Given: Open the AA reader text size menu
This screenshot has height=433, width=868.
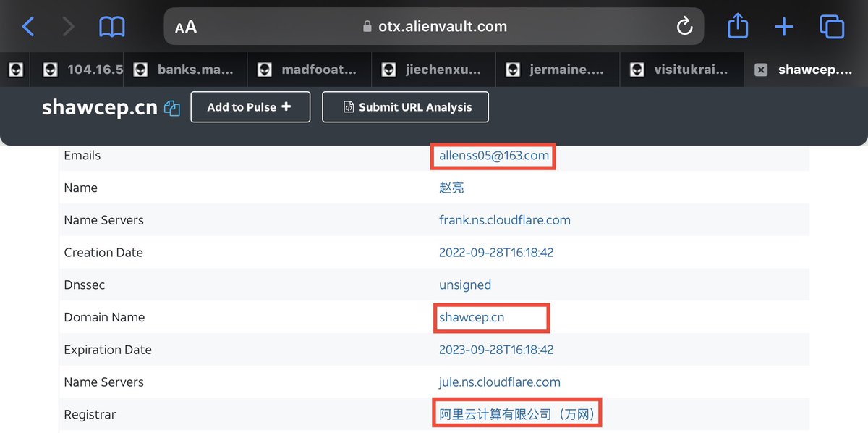Looking at the screenshot, I should (x=186, y=27).
